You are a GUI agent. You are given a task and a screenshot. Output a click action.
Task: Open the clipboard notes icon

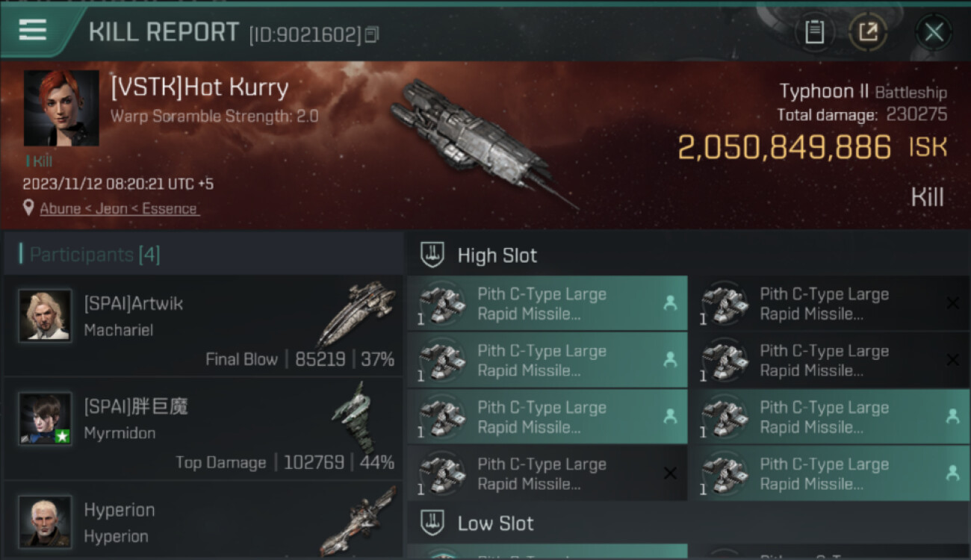tap(814, 32)
